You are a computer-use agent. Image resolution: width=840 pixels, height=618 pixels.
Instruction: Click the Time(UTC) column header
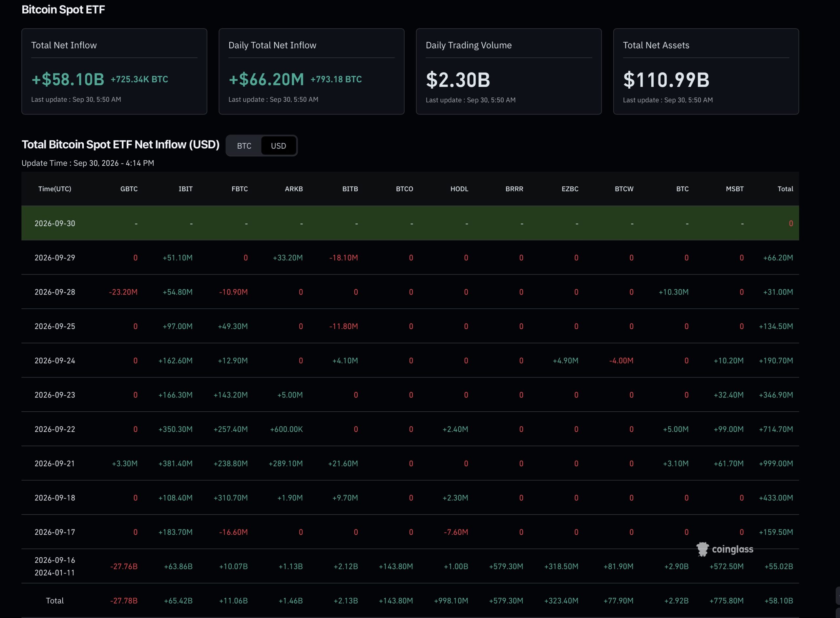54,189
